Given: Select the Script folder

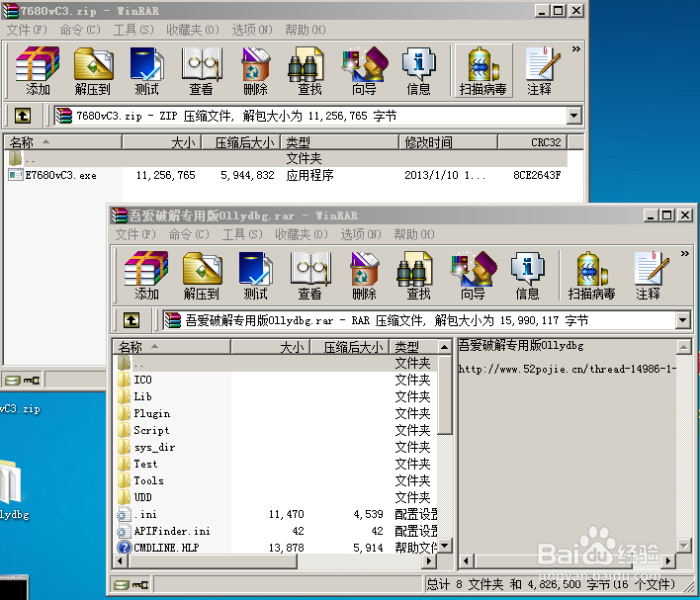Looking at the screenshot, I should coord(143,430).
